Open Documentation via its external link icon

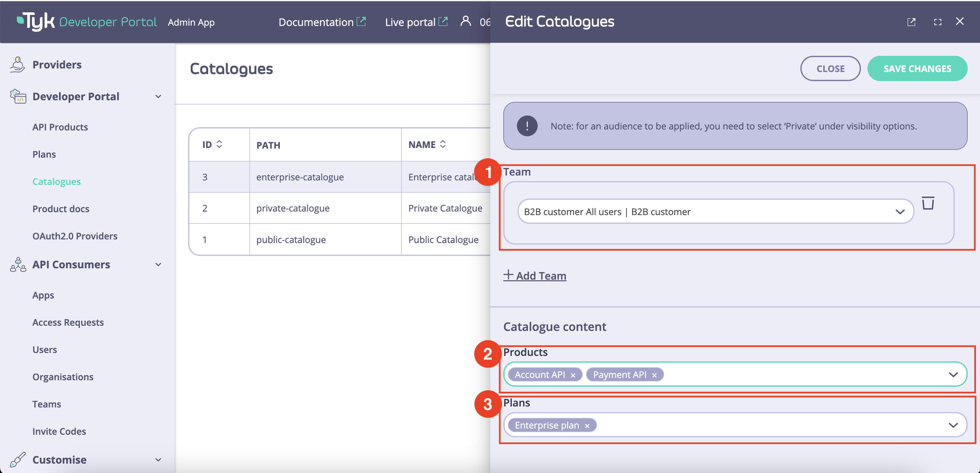point(361,21)
